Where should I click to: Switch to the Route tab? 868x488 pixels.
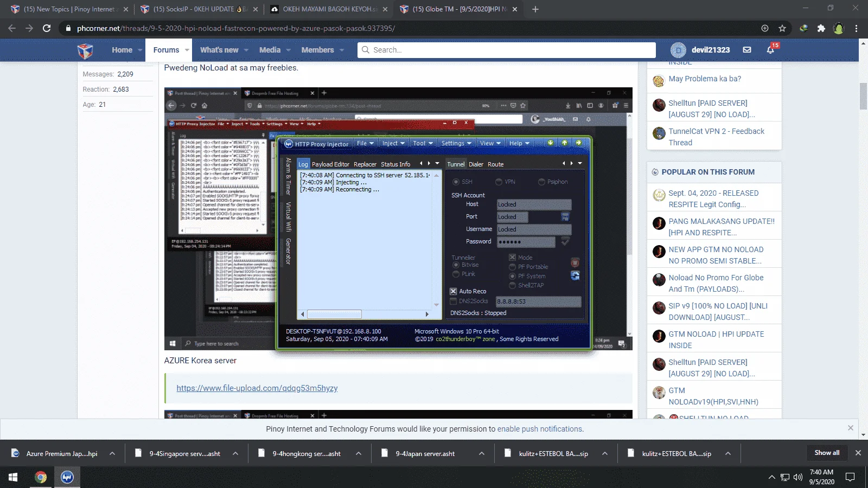click(495, 164)
